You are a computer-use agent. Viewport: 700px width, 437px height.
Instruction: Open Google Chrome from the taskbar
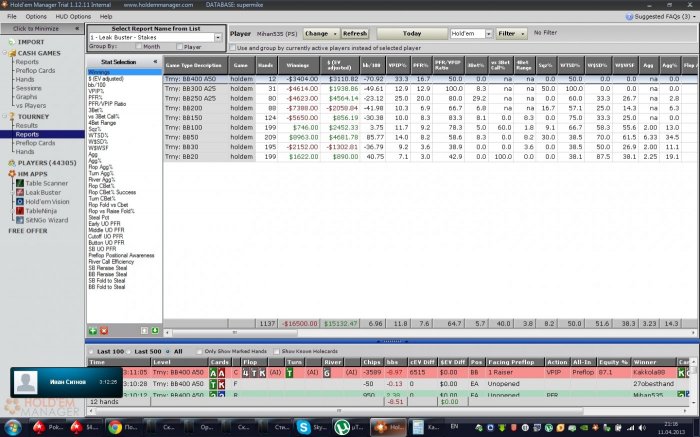115,427
